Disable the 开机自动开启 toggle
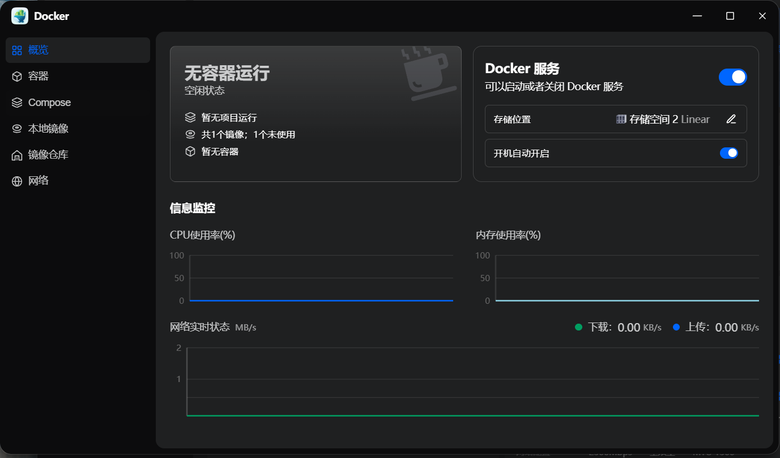This screenshot has height=458, width=780. [x=729, y=153]
